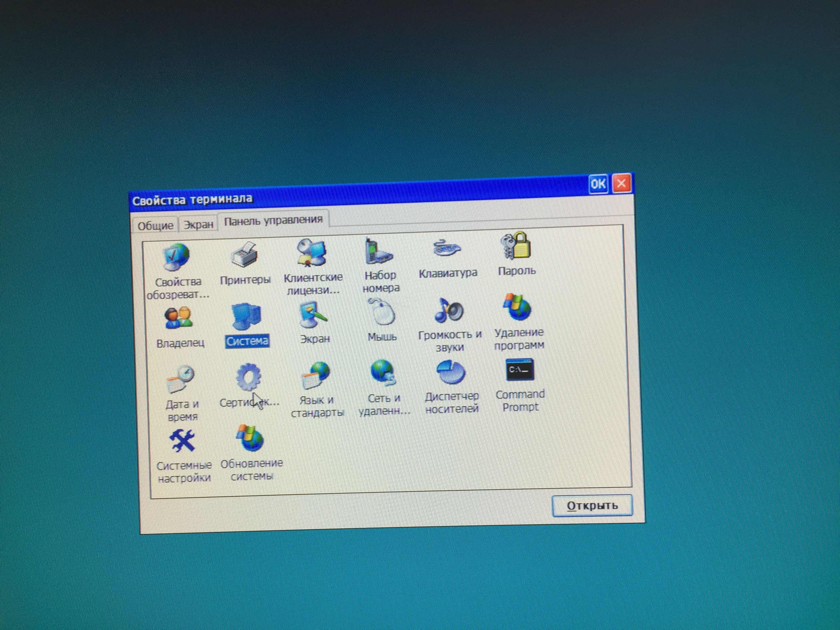
Task: Click the Пароль padlock icon
Action: click(x=516, y=246)
